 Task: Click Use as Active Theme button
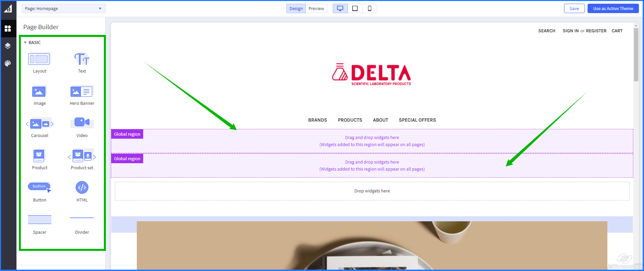[613, 8]
